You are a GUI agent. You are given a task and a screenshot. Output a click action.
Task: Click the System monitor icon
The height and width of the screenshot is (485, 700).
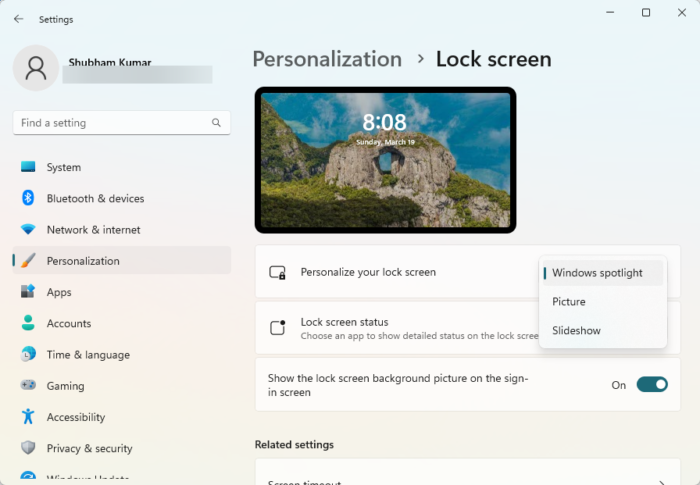(28, 167)
